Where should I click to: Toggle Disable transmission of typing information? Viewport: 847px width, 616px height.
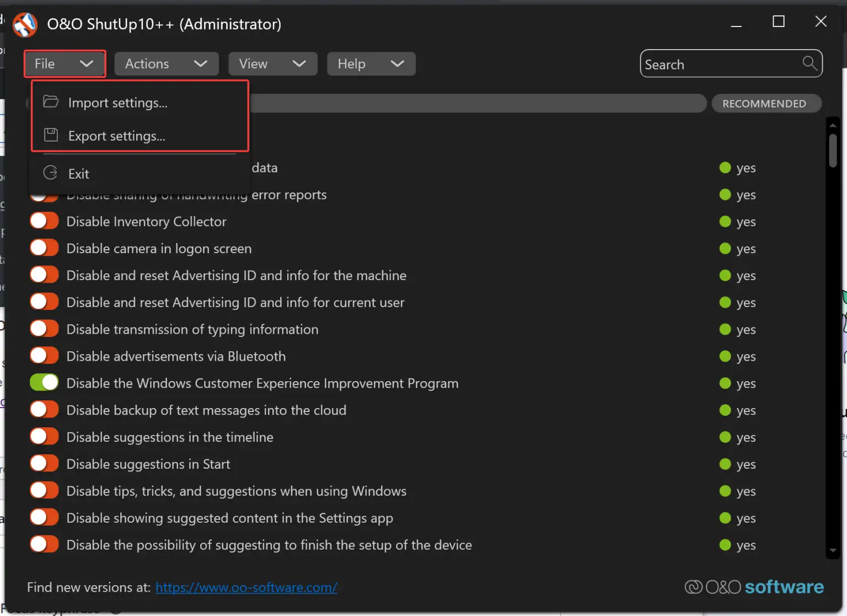tap(44, 329)
